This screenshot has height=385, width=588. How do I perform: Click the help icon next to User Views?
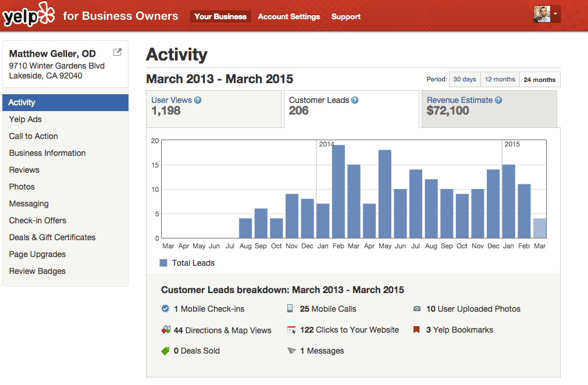[198, 100]
